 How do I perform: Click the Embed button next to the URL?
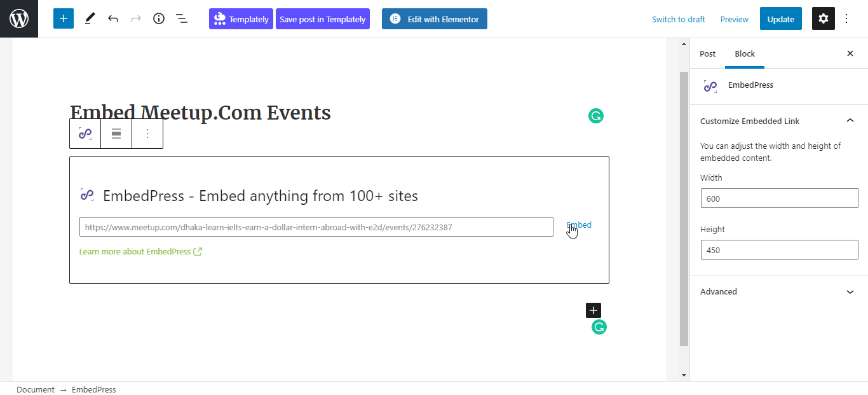579,225
